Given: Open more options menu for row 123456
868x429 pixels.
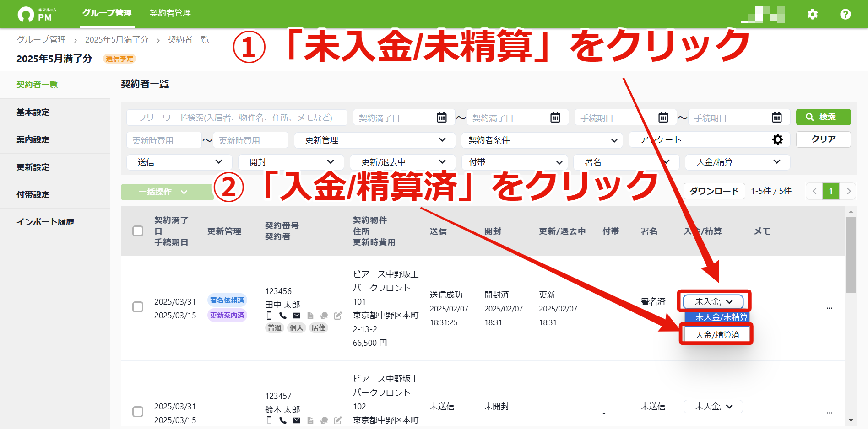Looking at the screenshot, I should pyautogui.click(x=829, y=308).
